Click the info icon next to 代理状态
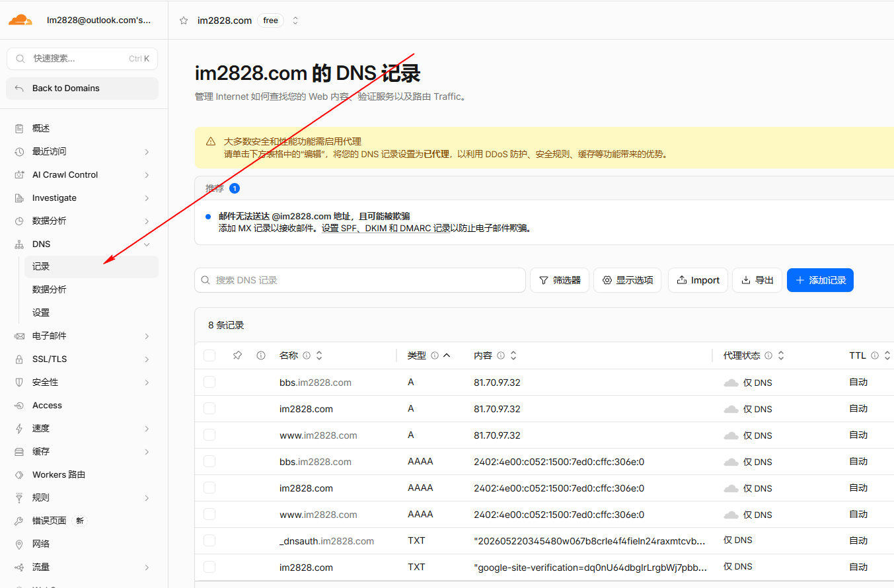Viewport: 894px width, 588px height. (x=768, y=355)
